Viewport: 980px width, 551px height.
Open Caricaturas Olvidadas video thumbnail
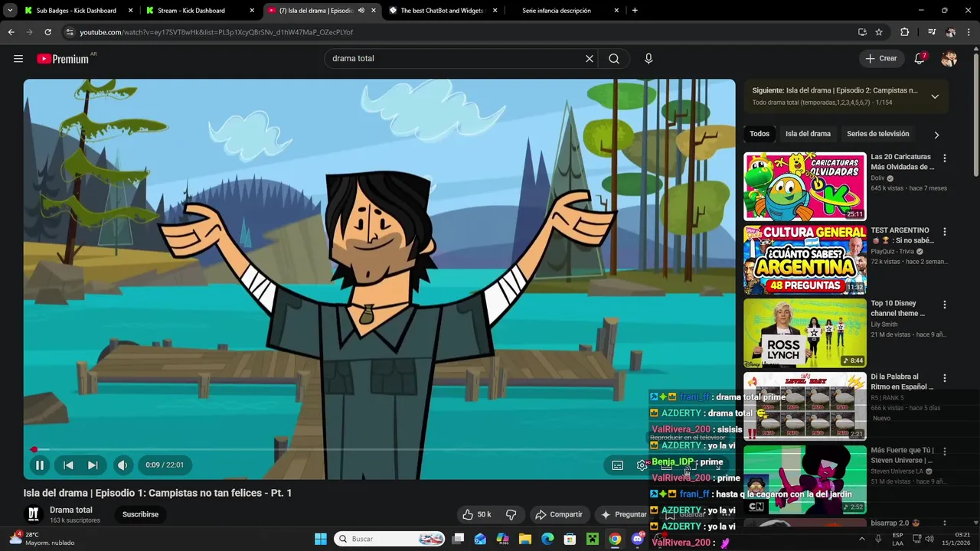(x=805, y=187)
